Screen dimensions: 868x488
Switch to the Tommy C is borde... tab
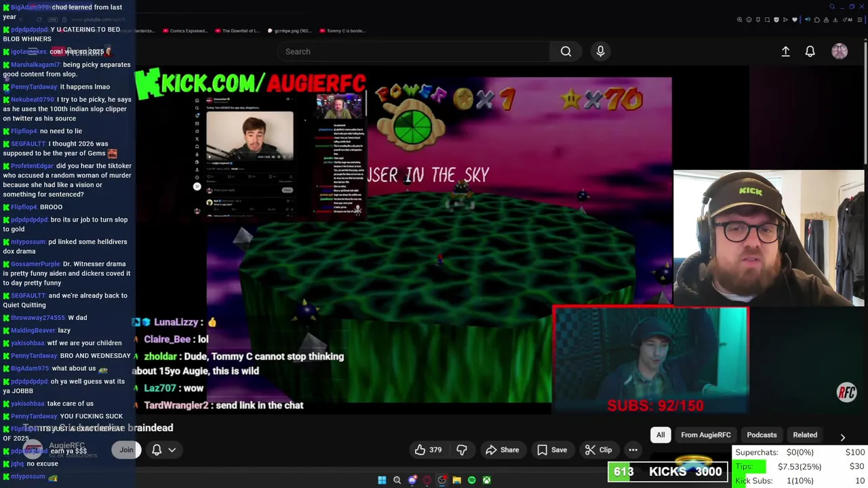click(x=341, y=30)
